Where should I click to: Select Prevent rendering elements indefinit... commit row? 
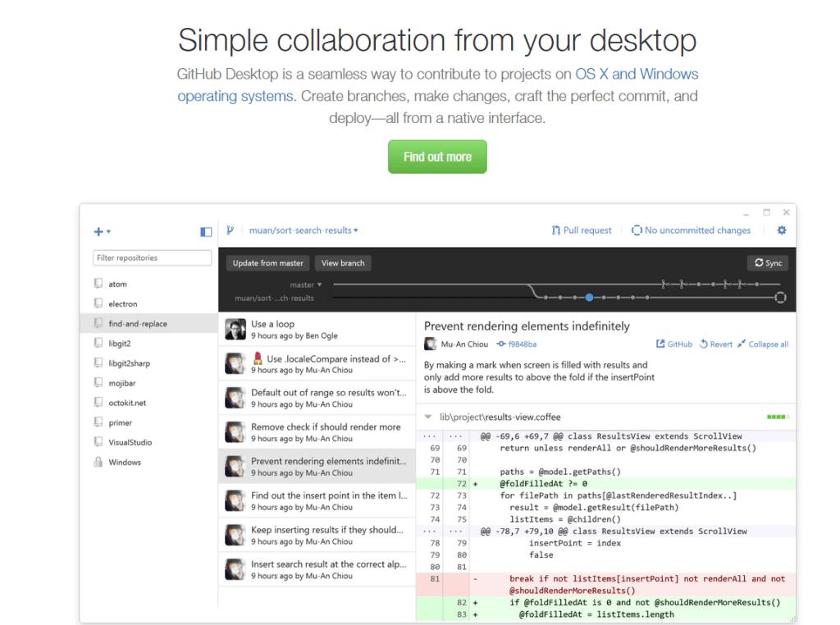(317, 467)
